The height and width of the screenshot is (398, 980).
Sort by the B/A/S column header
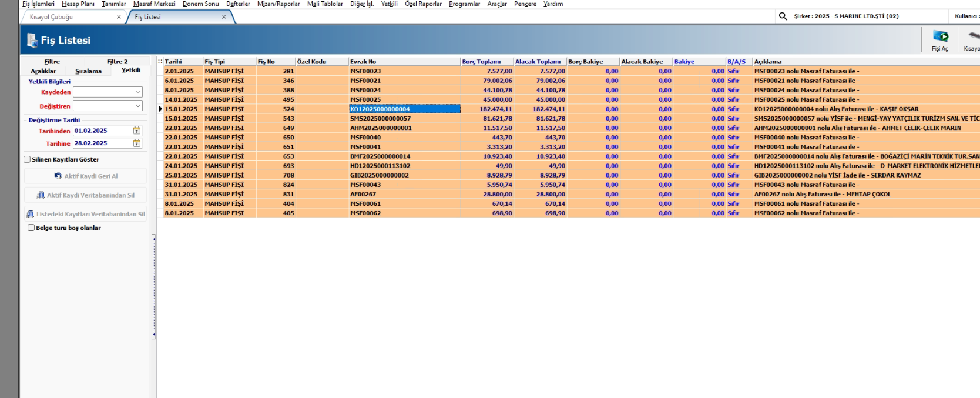click(739, 61)
